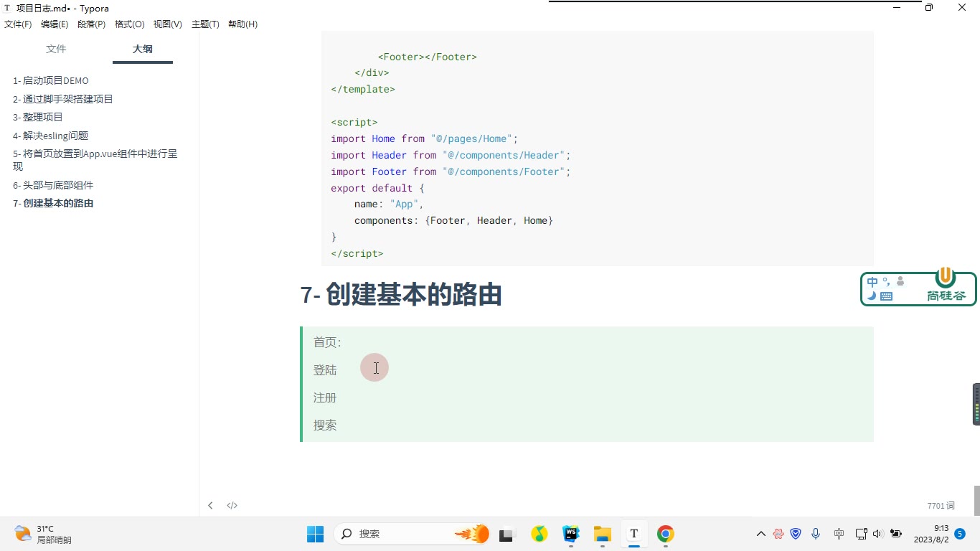Open Windows Start button
Screen dimensions: 980x551
pos(315,534)
